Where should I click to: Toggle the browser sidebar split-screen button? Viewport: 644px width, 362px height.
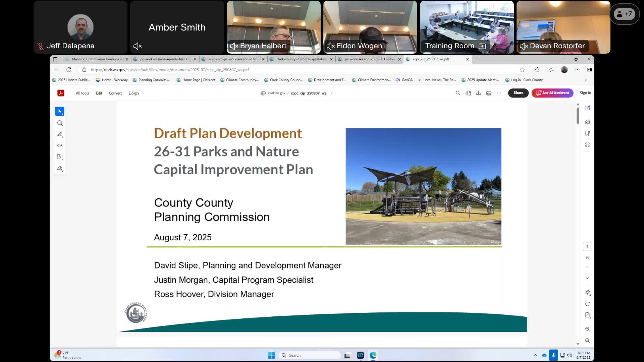coord(589,70)
